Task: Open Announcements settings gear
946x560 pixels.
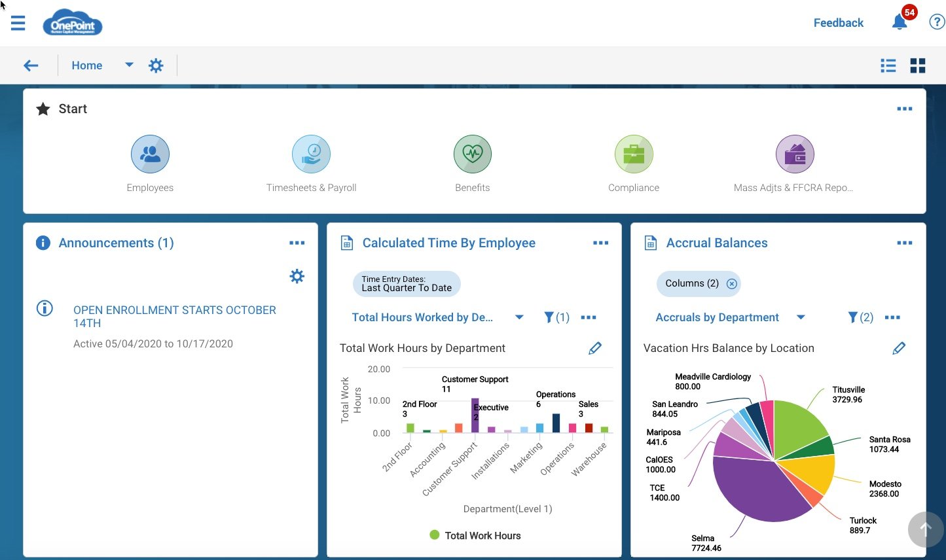Action: pyautogui.click(x=297, y=276)
